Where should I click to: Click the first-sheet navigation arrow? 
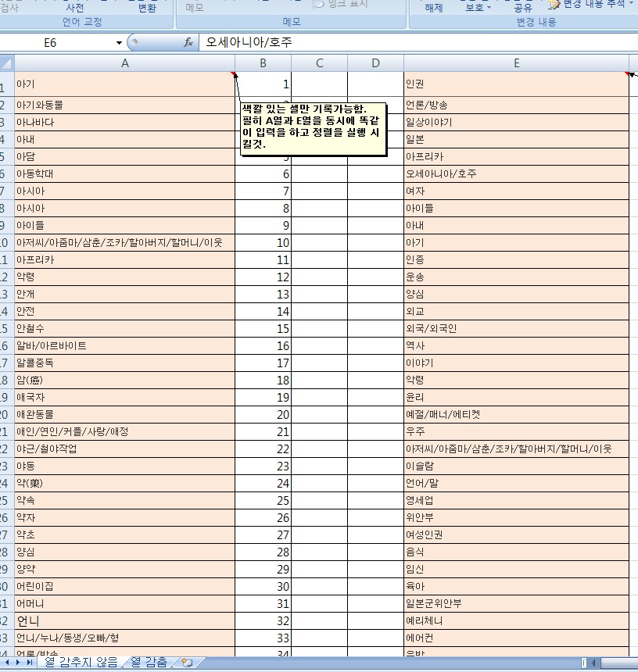pyautogui.click(x=7, y=663)
